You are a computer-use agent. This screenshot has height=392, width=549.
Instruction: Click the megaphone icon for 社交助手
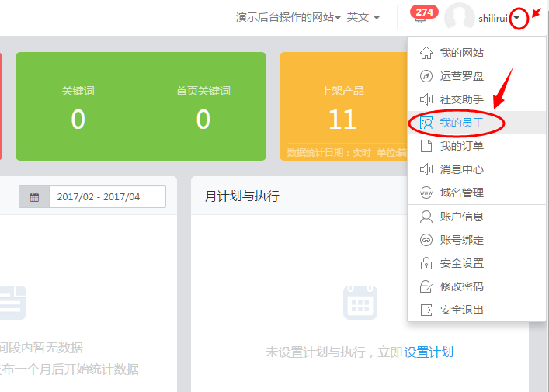tap(426, 99)
